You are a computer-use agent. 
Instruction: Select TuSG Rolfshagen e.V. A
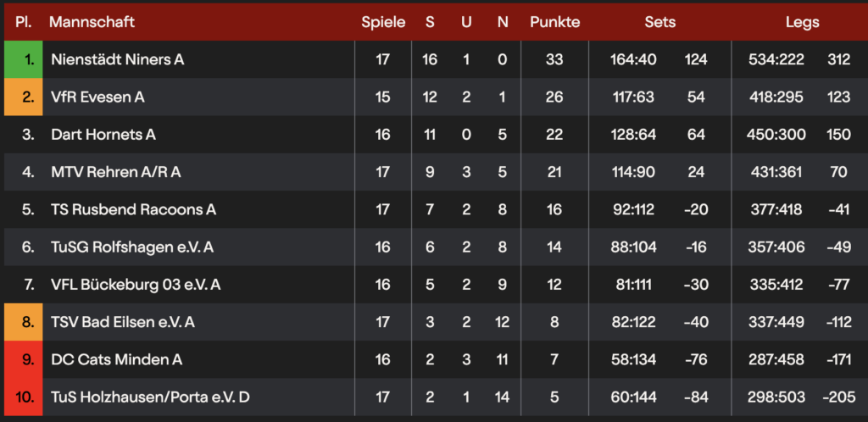pos(131,247)
